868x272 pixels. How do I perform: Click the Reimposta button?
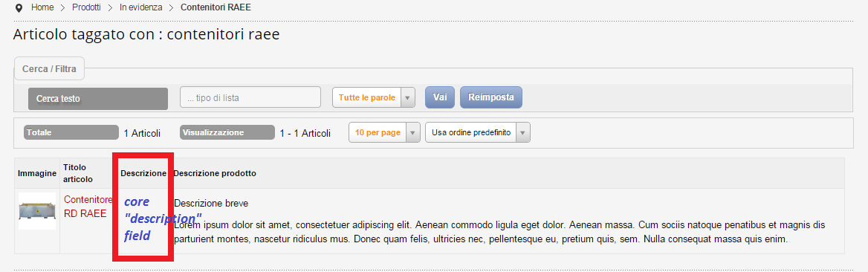coord(491,97)
